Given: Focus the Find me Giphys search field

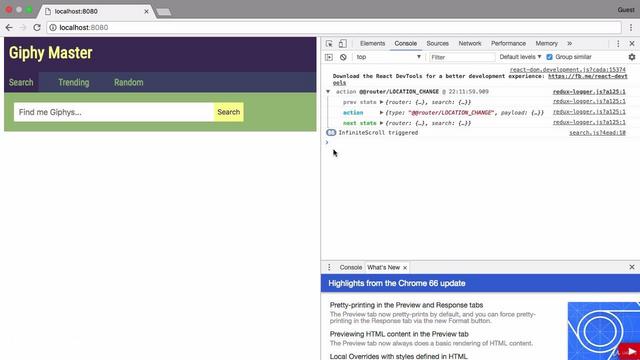Looking at the screenshot, I should pos(114,112).
